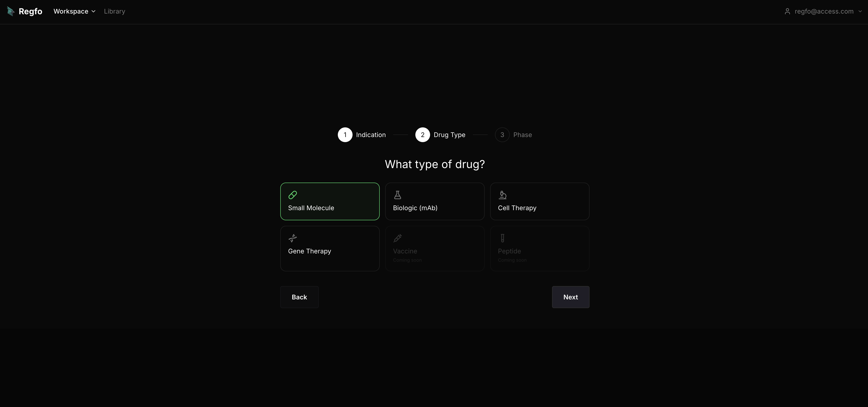The image size is (868, 407).
Task: Click the test tube icon on Peptide
Action: 502,238
